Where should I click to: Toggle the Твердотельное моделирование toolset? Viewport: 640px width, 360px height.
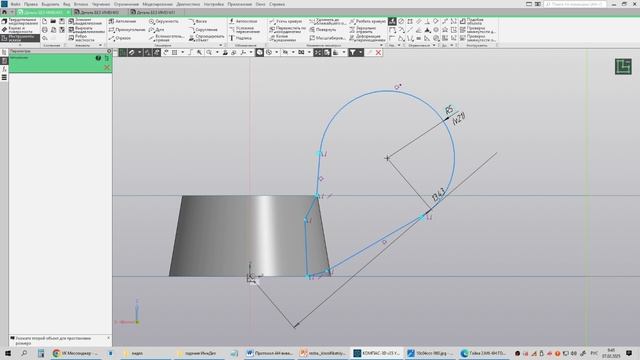click(x=20, y=21)
